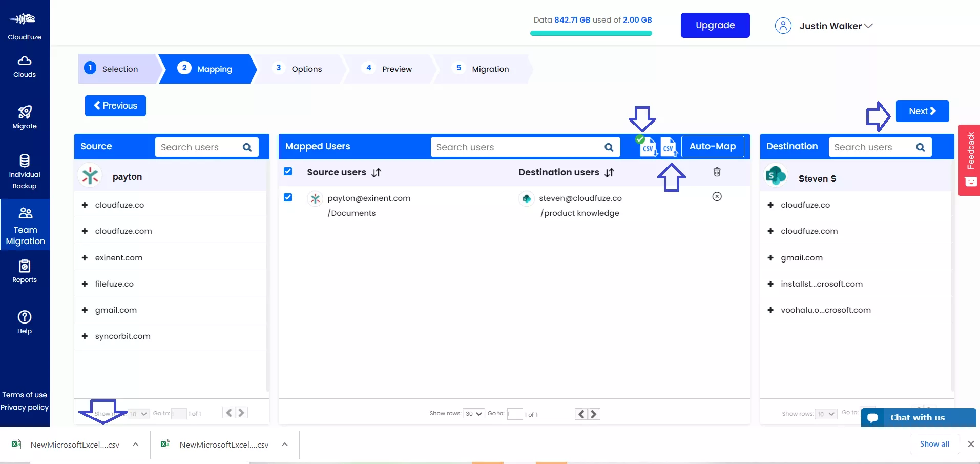Click the Previous button
980x464 pixels.
point(115,106)
